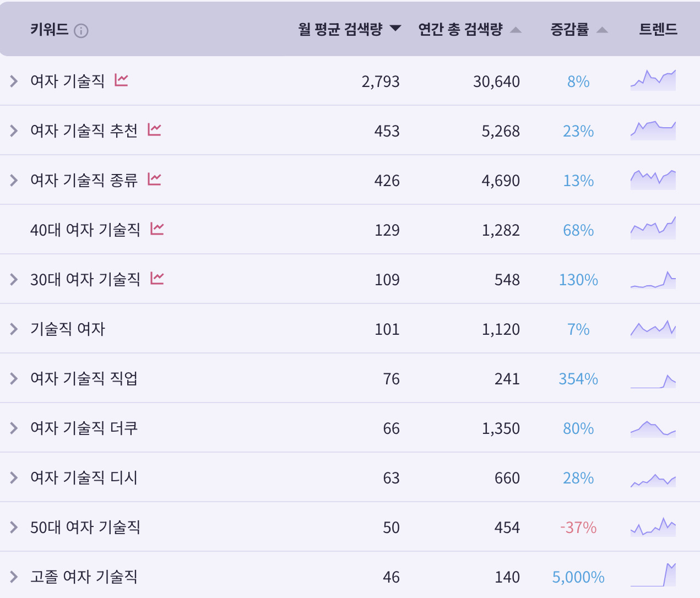Expand the 기술직 여자 row chevron
700x598 pixels.
click(13, 328)
